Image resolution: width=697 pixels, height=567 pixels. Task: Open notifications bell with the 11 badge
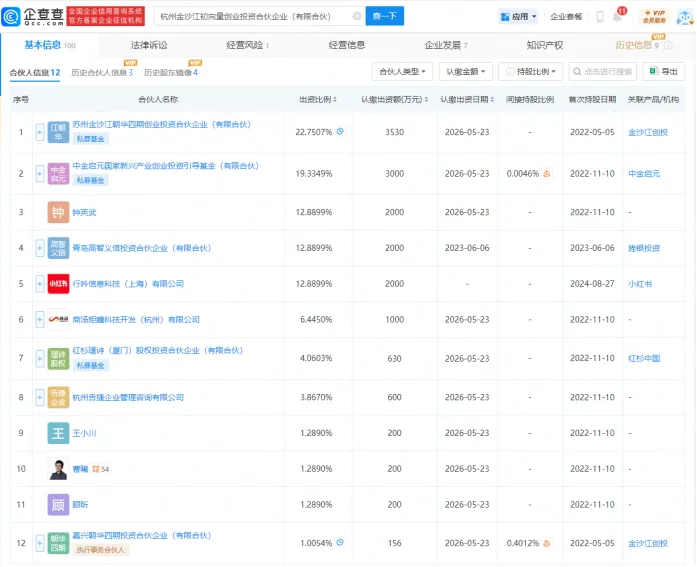(x=617, y=17)
